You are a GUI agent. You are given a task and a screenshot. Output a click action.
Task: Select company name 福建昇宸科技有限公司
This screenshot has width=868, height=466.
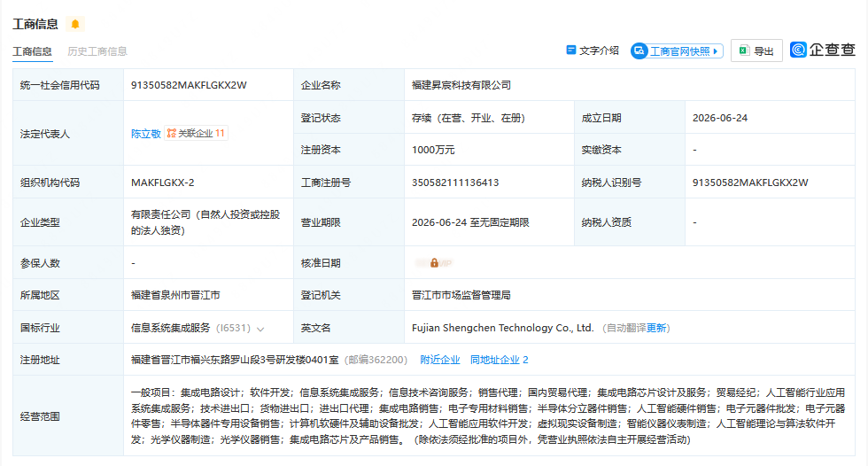click(461, 85)
